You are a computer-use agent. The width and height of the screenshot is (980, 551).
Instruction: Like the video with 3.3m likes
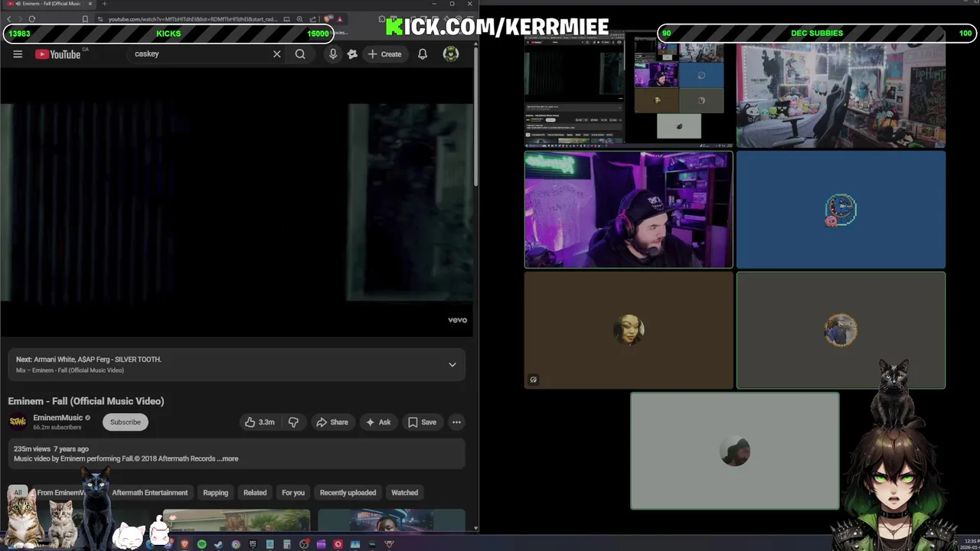[260, 422]
